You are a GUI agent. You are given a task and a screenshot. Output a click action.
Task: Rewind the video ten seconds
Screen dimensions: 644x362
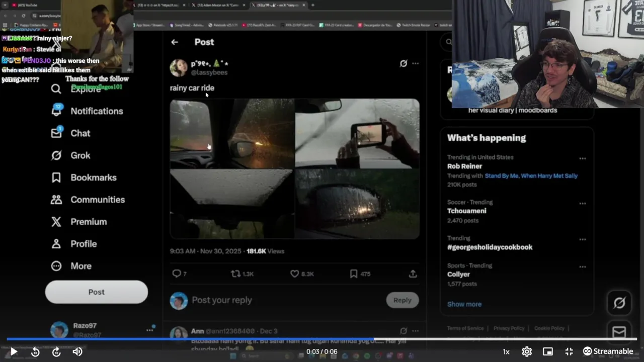pos(35,352)
